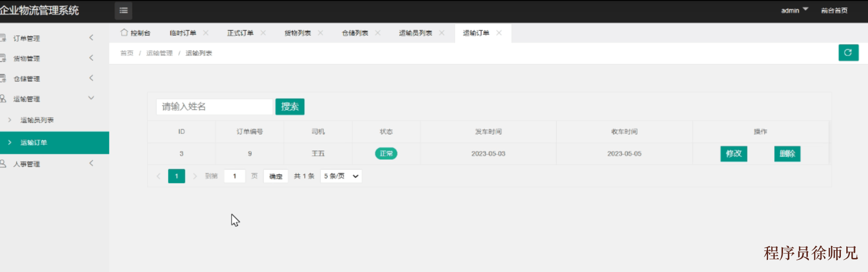Focus the 请输入姓名 search field
The width and height of the screenshot is (868, 272).
pyautogui.click(x=215, y=107)
